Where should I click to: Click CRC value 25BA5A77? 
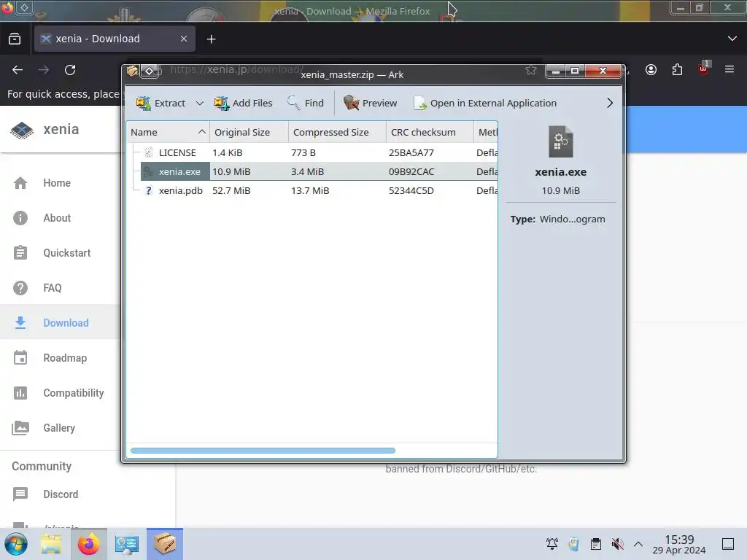pos(411,153)
